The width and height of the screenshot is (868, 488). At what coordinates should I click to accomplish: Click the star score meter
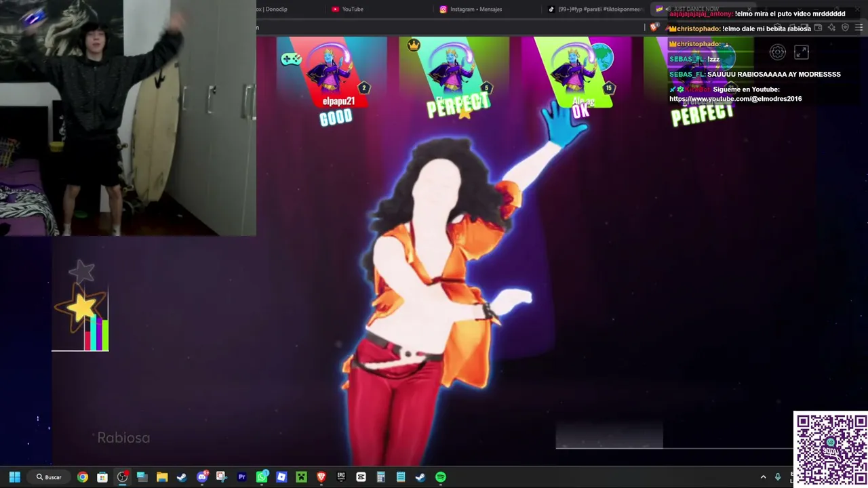tap(81, 306)
